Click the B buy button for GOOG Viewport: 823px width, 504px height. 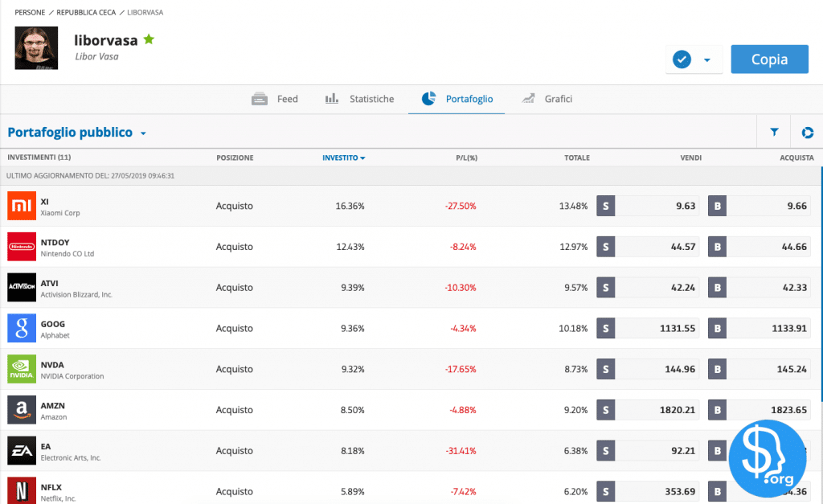[x=718, y=328]
